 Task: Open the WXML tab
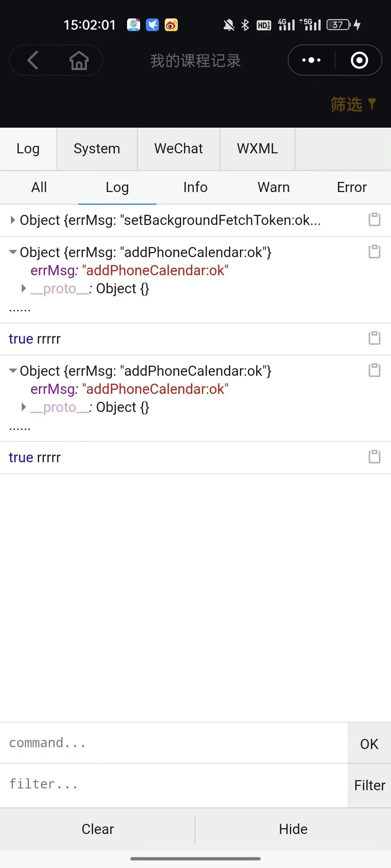pyautogui.click(x=257, y=149)
